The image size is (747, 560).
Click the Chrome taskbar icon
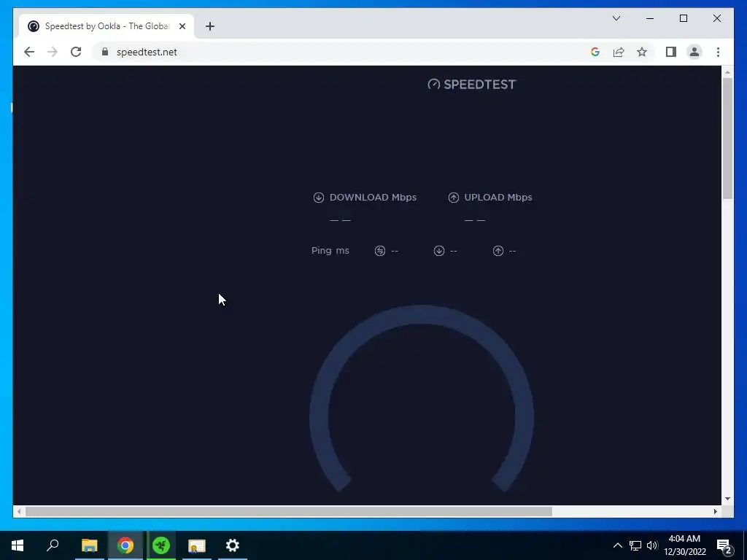(x=125, y=545)
